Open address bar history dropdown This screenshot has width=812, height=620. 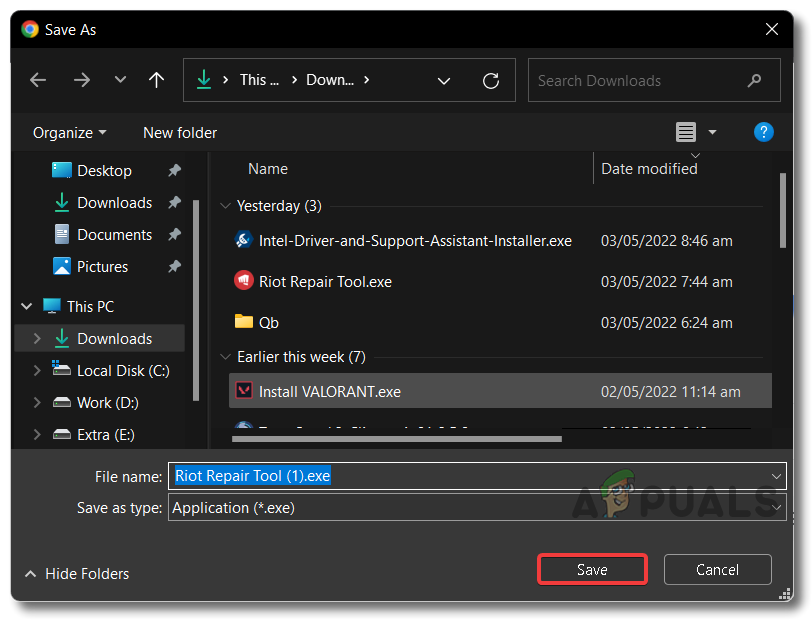pyautogui.click(x=444, y=81)
